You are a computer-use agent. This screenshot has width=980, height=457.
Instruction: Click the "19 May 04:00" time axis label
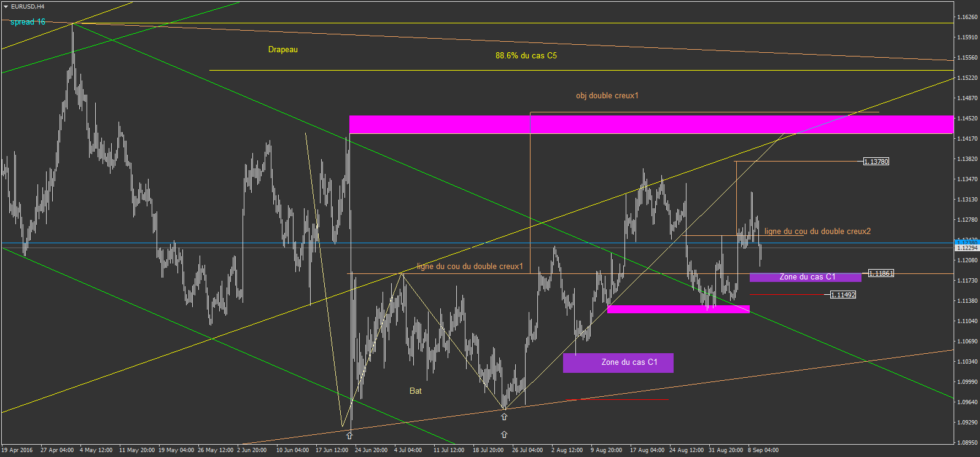[x=176, y=450]
